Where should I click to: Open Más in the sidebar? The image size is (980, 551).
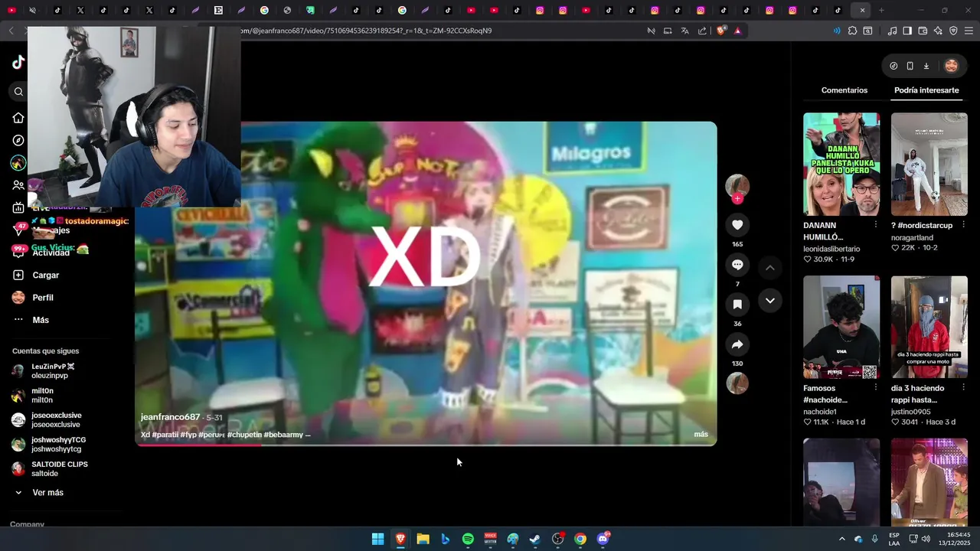click(41, 320)
